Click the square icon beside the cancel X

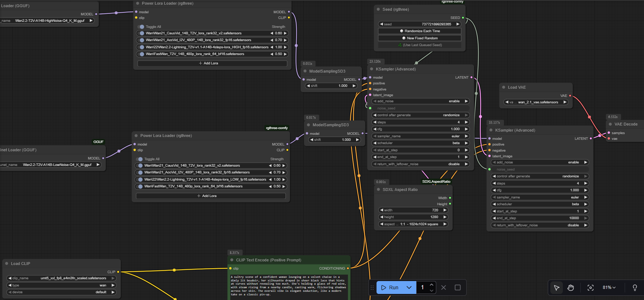(x=457, y=287)
